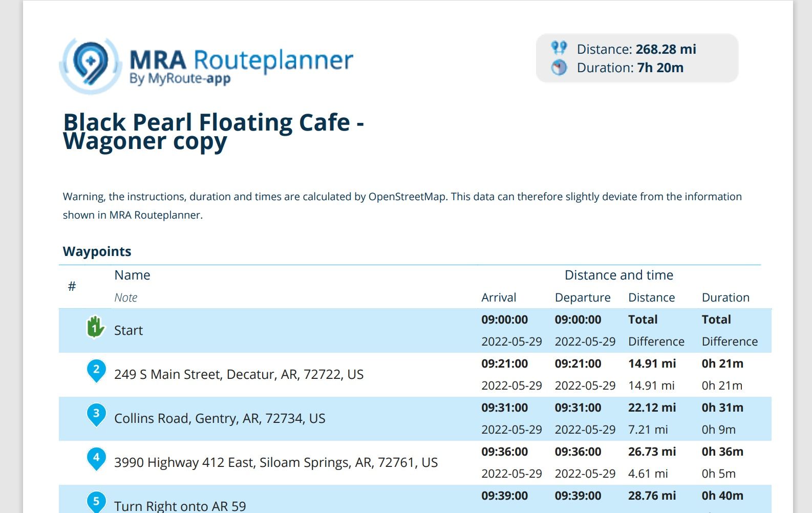The height and width of the screenshot is (513, 812).
Task: Click waypoint marker number 2
Action: click(x=96, y=371)
